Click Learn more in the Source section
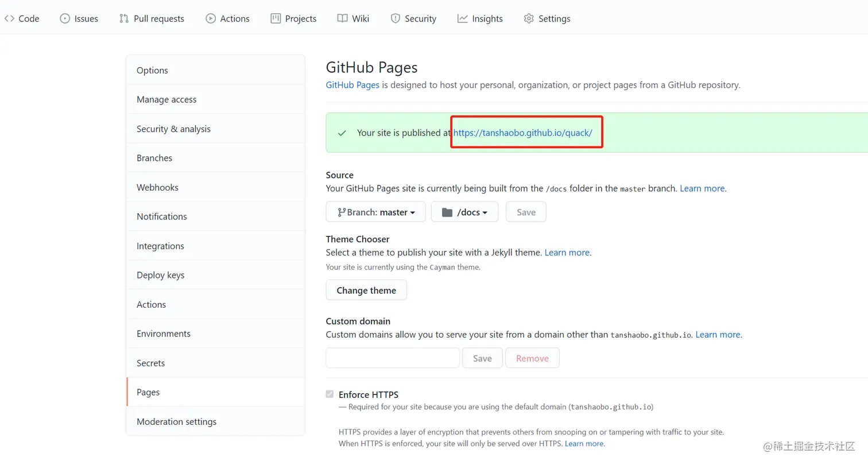This screenshot has height=465, width=868. pos(702,188)
